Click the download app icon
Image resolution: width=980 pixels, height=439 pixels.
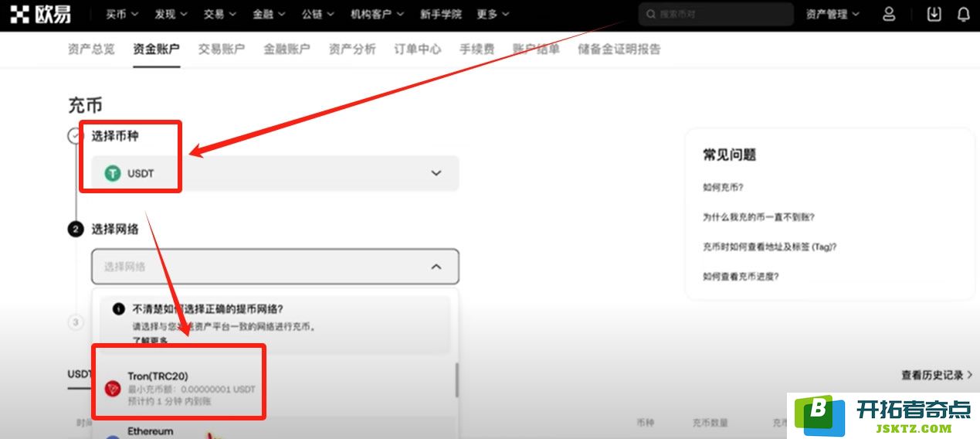point(934,14)
